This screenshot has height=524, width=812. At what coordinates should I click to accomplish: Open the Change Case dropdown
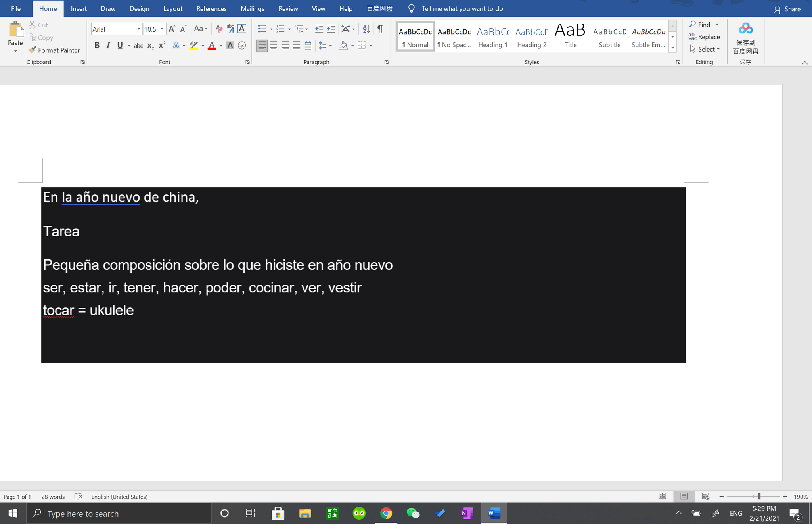pyautogui.click(x=201, y=29)
